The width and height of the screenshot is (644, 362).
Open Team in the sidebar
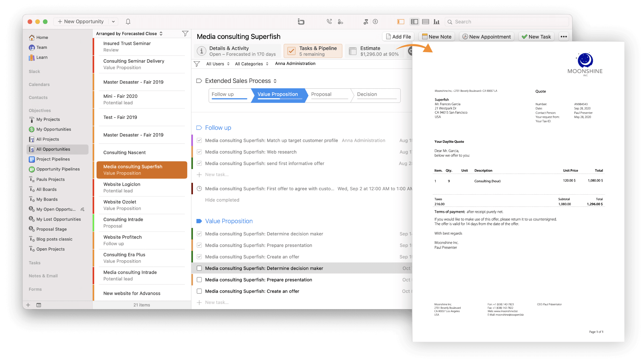coord(38,47)
